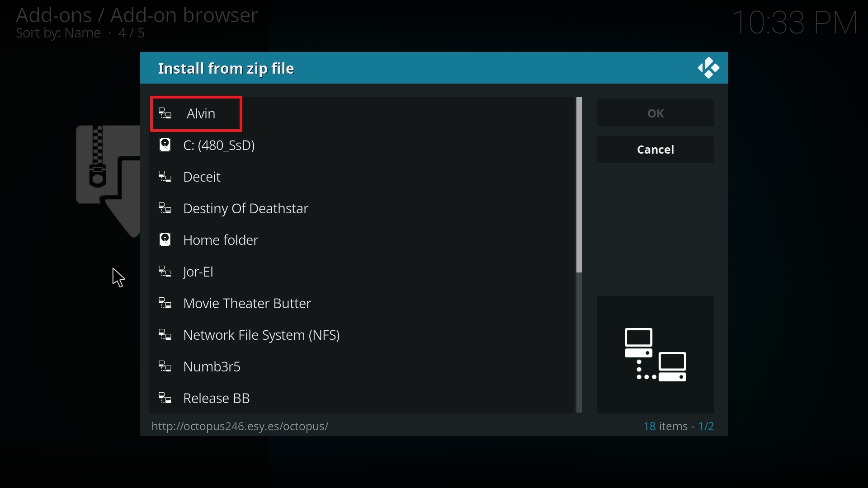Click the Install from zip file title

(226, 69)
